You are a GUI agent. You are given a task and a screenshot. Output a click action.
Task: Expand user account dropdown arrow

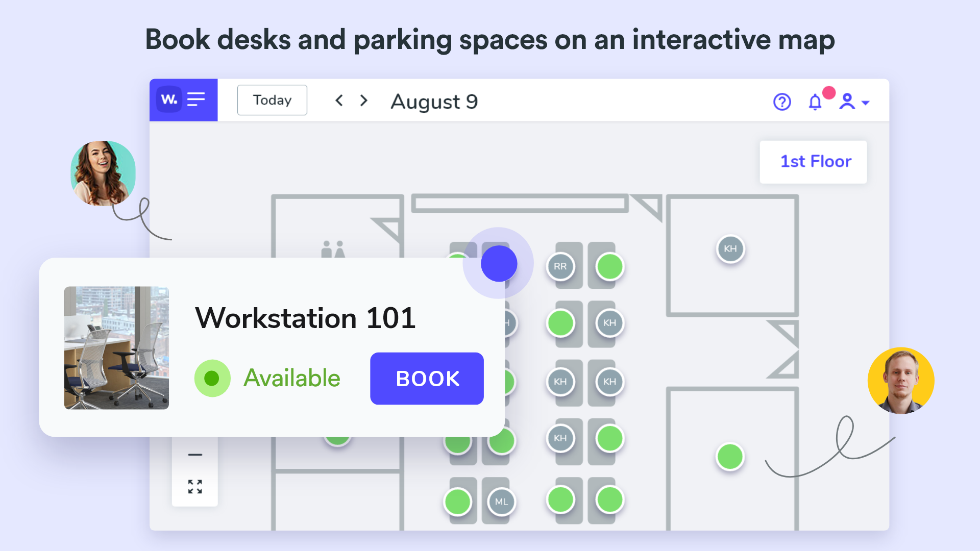[x=866, y=103]
